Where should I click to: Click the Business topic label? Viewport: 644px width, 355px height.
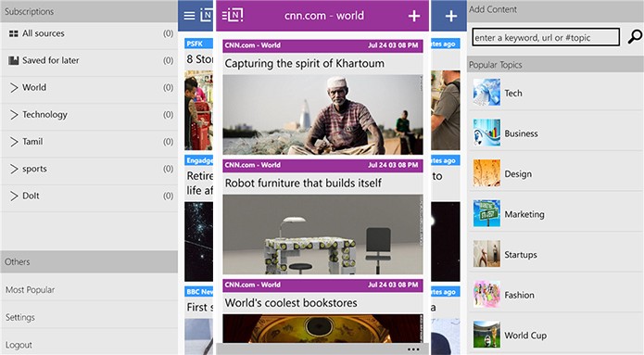(521, 133)
